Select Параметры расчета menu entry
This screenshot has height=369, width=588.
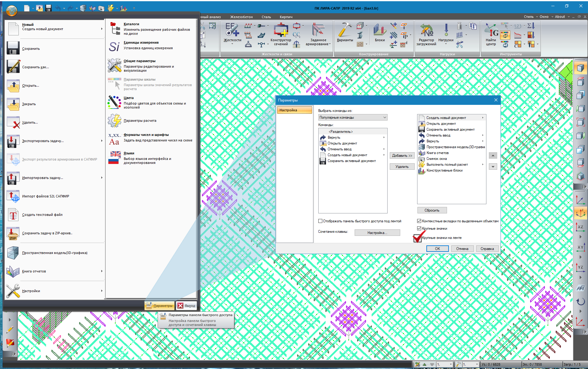coord(140,121)
